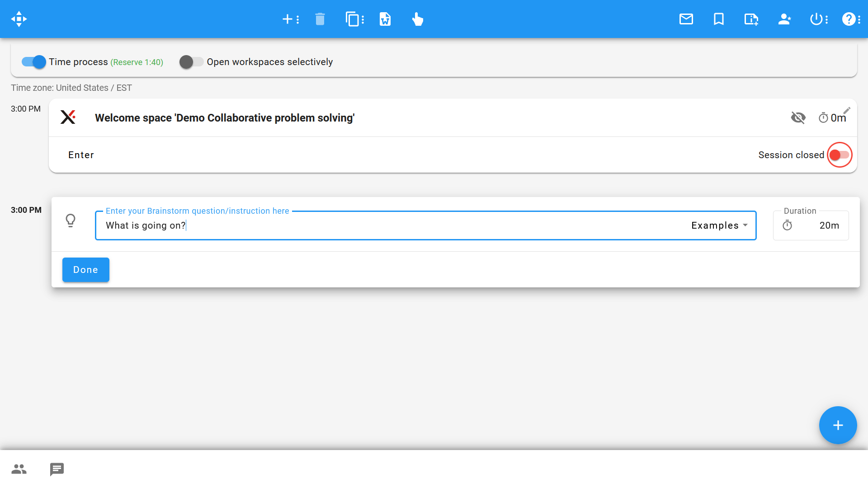
Task: Click the bookmark icon in header
Action: [719, 19]
